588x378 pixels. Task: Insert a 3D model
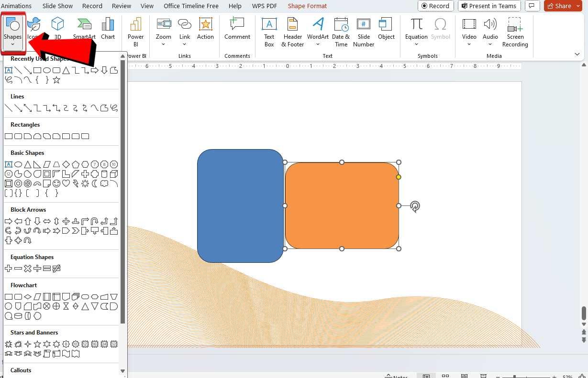[57, 30]
